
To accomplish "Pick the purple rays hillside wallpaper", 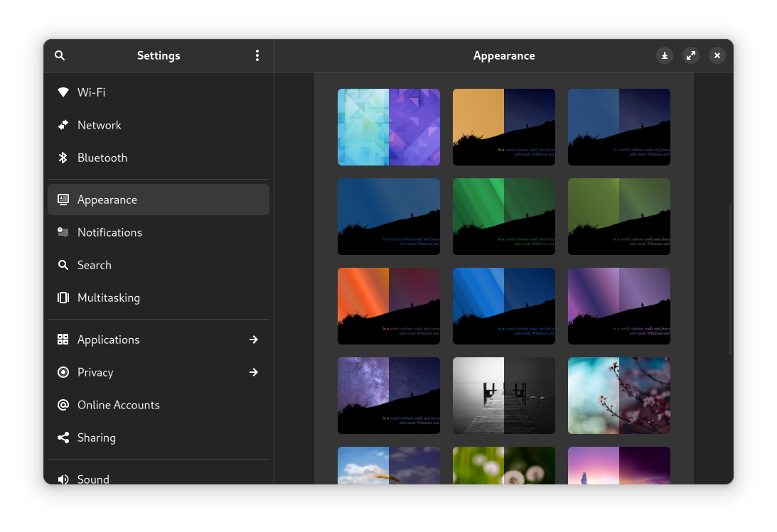I will pyautogui.click(x=619, y=306).
